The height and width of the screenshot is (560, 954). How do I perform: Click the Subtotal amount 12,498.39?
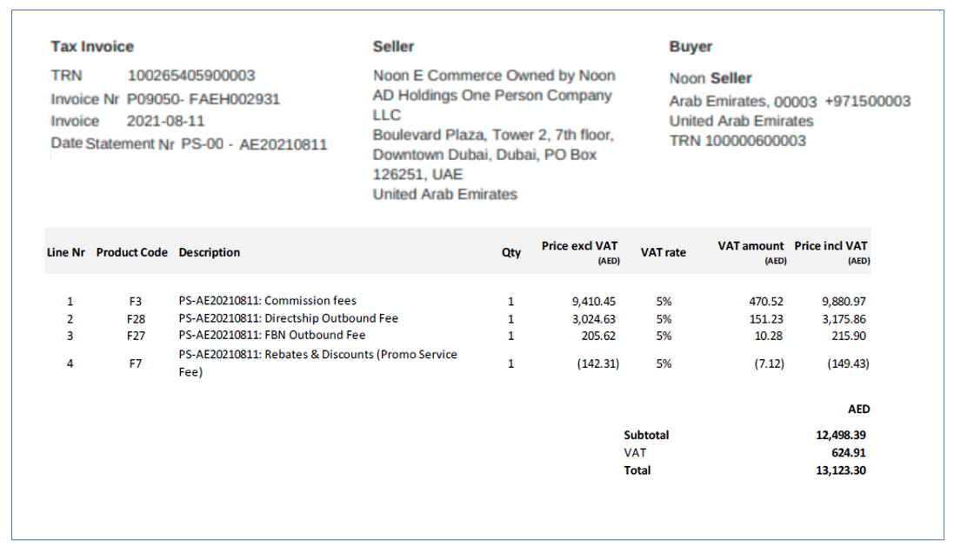[x=840, y=435]
